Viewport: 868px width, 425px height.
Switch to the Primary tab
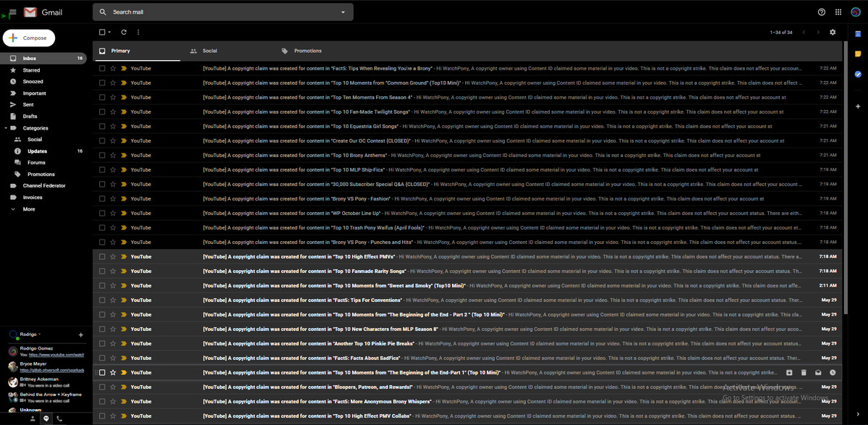137,51
